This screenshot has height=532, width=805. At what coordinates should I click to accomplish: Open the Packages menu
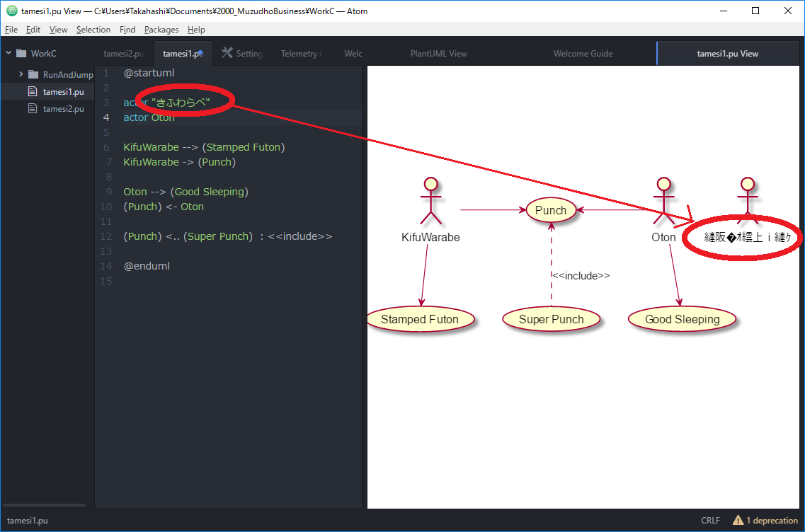(161, 30)
